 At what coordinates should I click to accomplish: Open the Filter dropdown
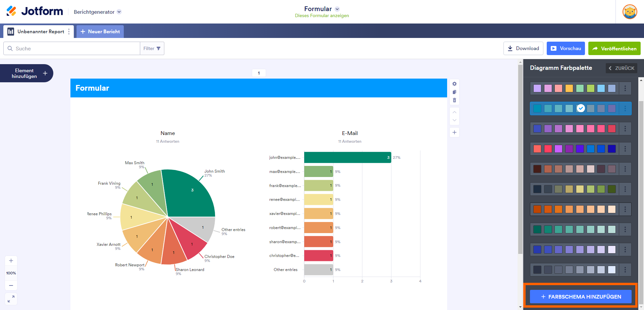click(x=152, y=48)
